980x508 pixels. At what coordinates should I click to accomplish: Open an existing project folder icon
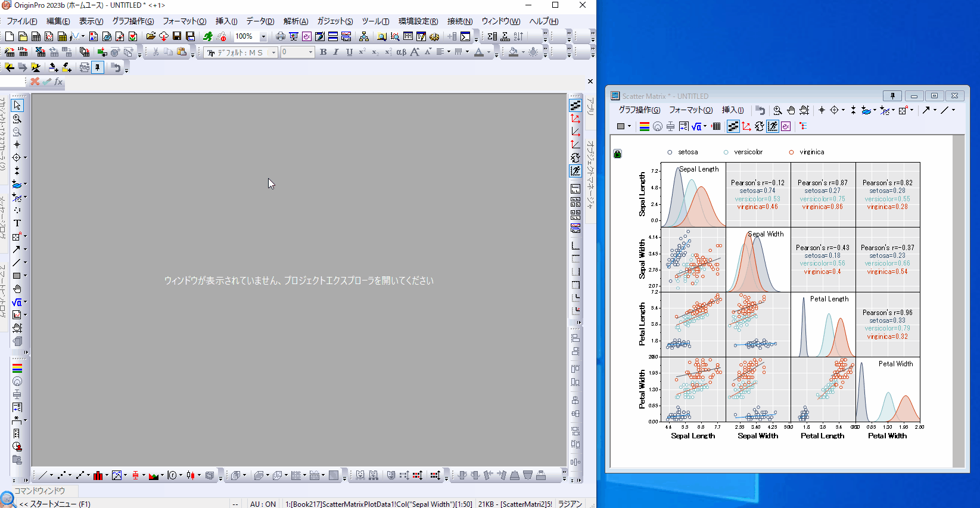(151, 37)
